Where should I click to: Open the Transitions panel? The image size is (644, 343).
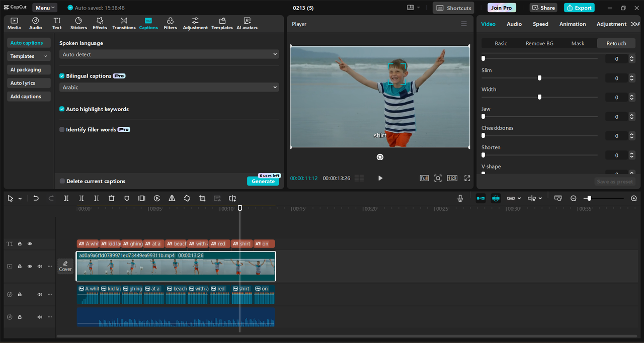click(124, 24)
